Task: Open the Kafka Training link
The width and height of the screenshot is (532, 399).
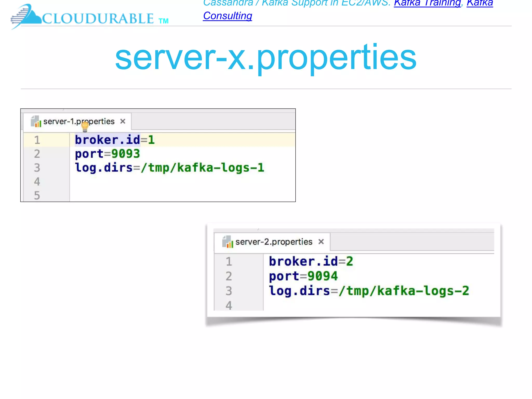Action: [x=427, y=3]
